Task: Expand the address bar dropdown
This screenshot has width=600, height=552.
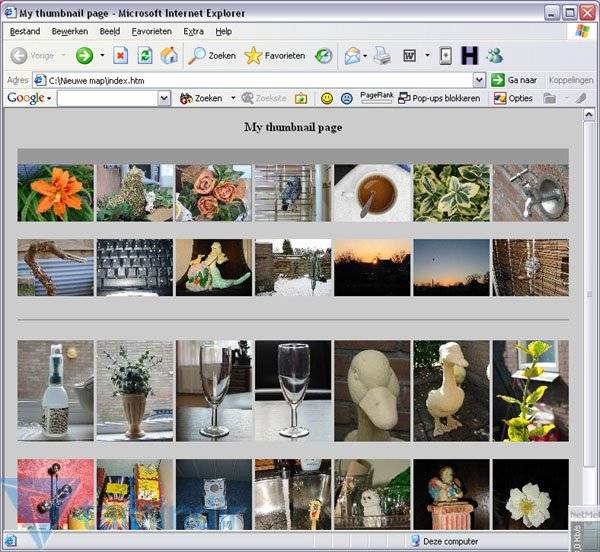Action: [479, 80]
